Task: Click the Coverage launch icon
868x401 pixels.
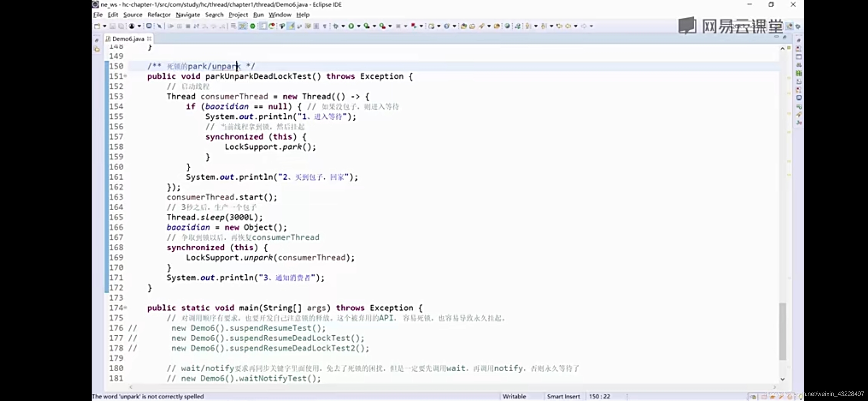Action: point(366,26)
